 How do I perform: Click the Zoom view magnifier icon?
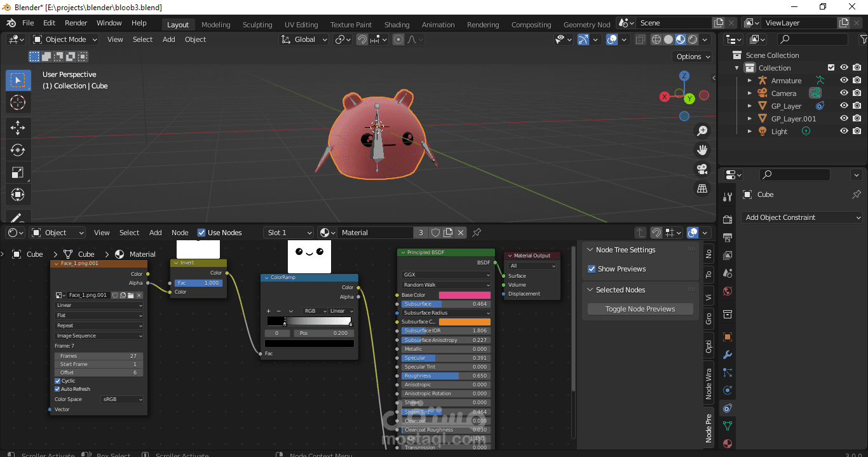tap(702, 131)
